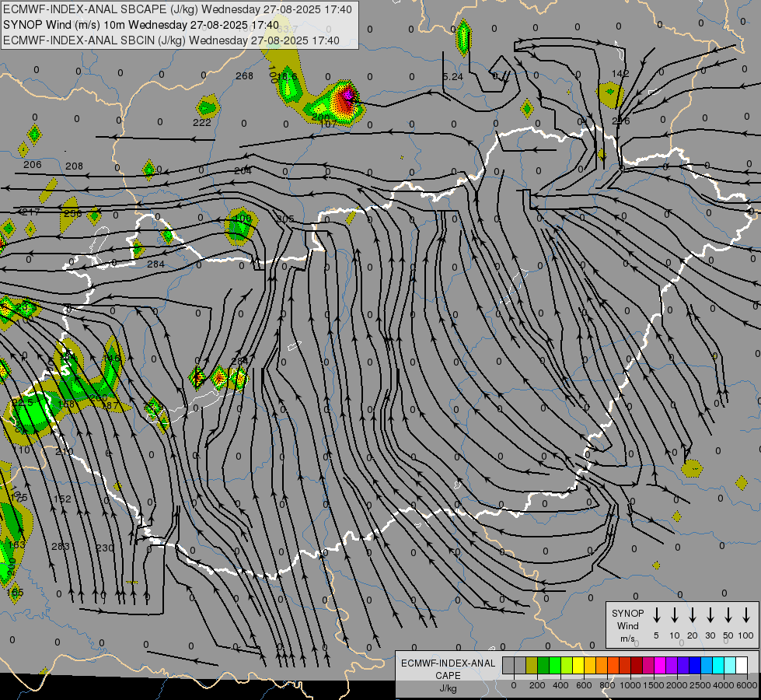The width and height of the screenshot is (761, 700).
Task: Click the wind legend arrow for 10 m/s
Action: coord(674,615)
